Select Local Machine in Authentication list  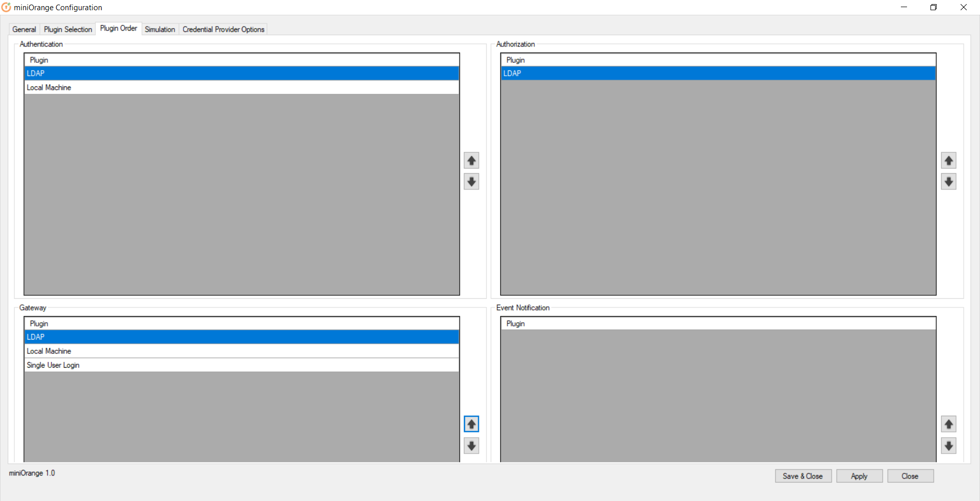click(x=241, y=87)
